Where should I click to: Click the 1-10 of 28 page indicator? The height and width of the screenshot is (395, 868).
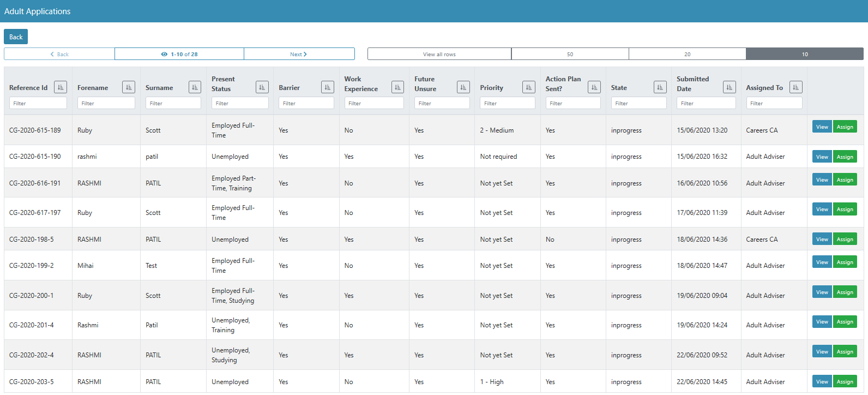click(x=179, y=54)
